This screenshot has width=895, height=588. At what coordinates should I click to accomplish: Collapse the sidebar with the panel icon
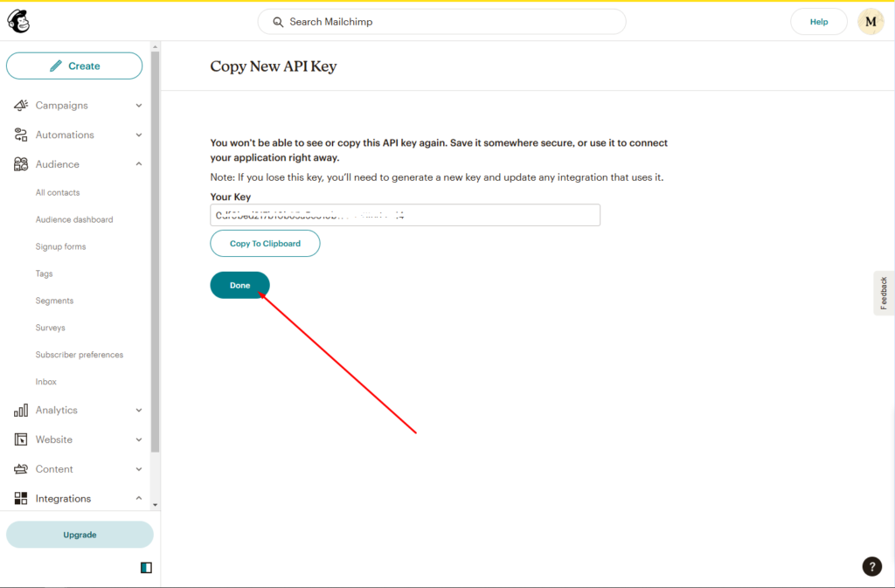pyautogui.click(x=146, y=568)
